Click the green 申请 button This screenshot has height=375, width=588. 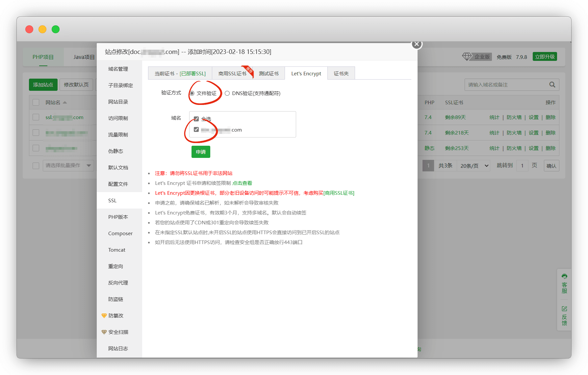[201, 152]
